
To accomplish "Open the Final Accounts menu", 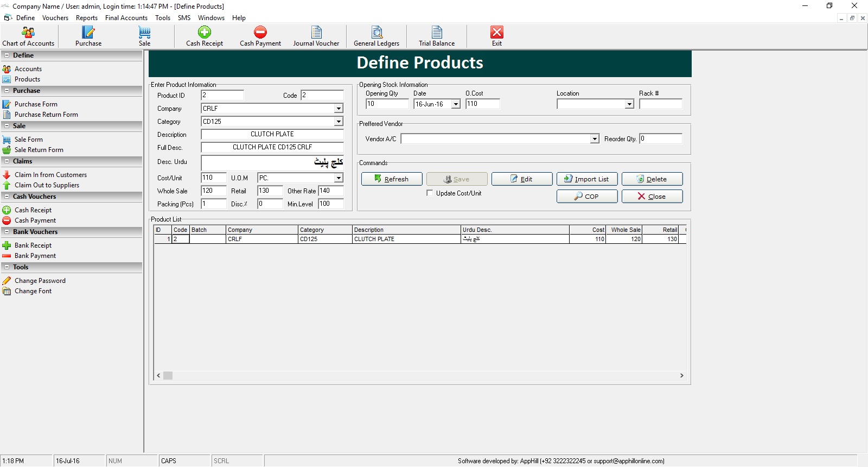I will [x=126, y=18].
